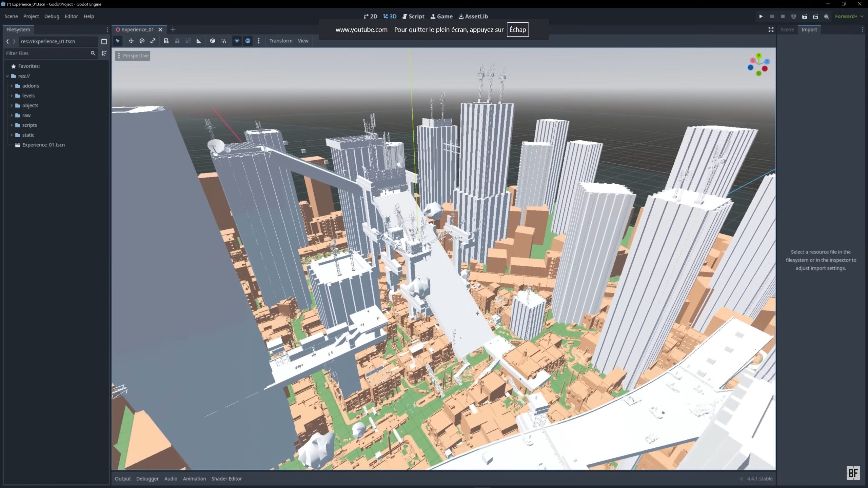Click the Movie Maker mode reel icon
The image size is (868, 488).
(826, 16)
